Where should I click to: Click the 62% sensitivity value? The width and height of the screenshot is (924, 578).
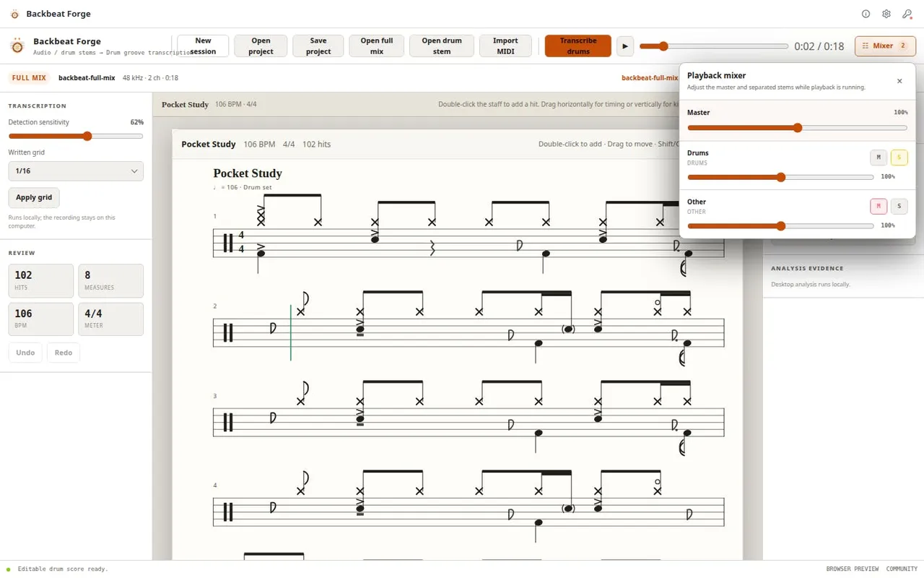pyautogui.click(x=136, y=122)
